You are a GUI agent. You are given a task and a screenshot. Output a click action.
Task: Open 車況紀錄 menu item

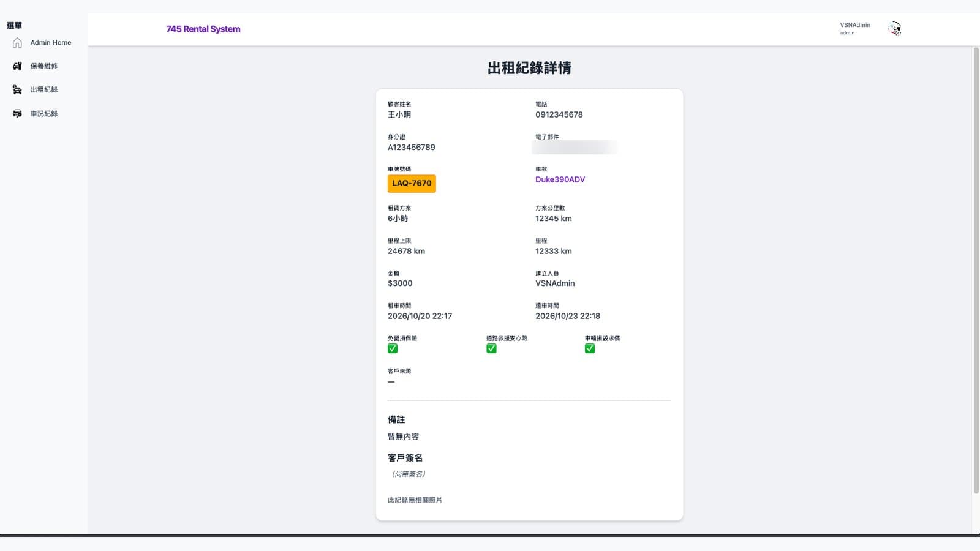pyautogui.click(x=44, y=114)
